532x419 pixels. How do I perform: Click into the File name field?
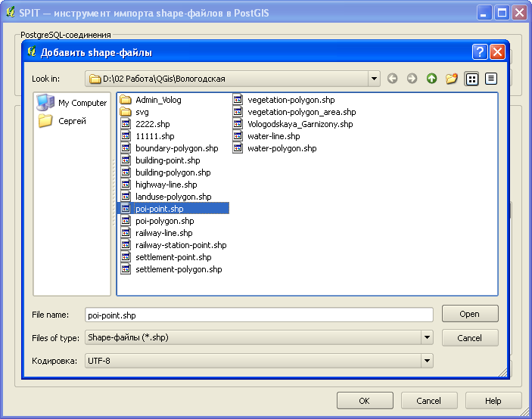click(x=257, y=315)
